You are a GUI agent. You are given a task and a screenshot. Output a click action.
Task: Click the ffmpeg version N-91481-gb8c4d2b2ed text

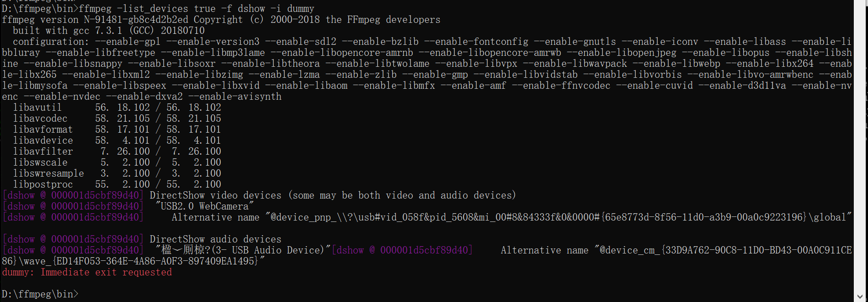95,20
